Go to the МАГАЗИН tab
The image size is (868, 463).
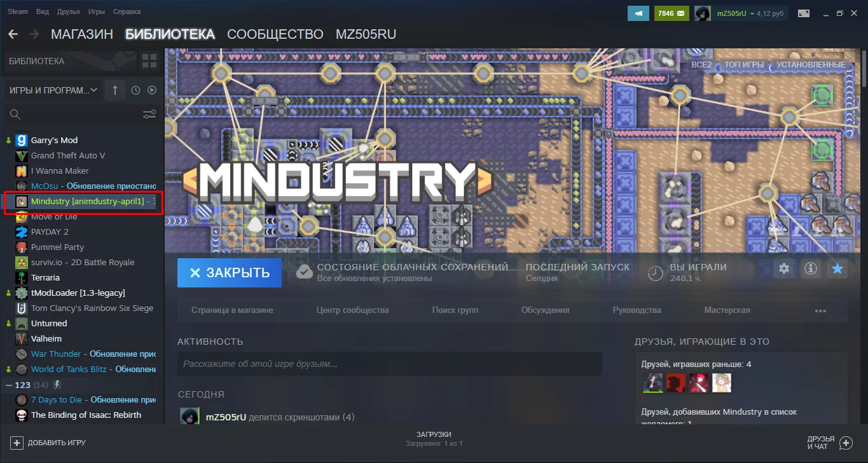82,34
